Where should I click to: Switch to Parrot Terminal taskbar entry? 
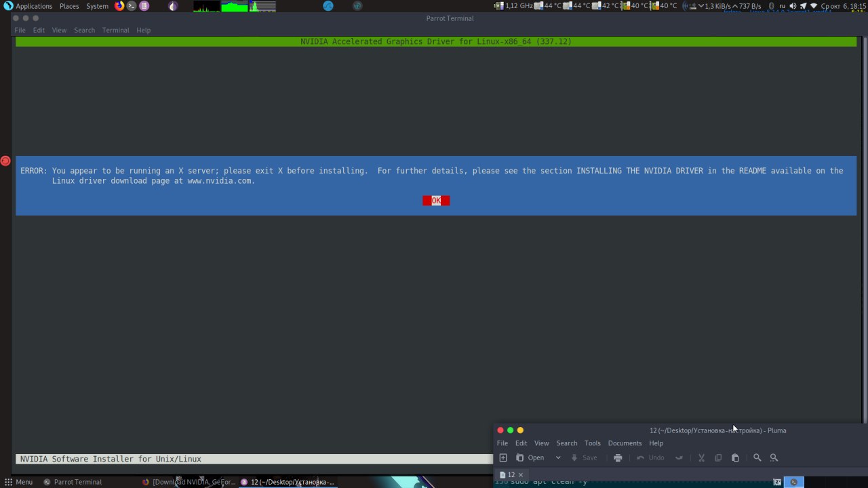coord(73,482)
